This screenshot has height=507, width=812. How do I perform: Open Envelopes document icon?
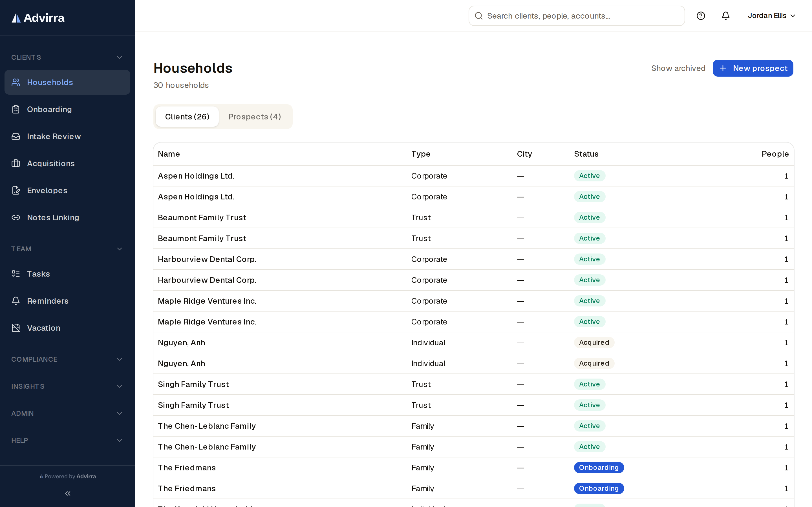(16, 190)
